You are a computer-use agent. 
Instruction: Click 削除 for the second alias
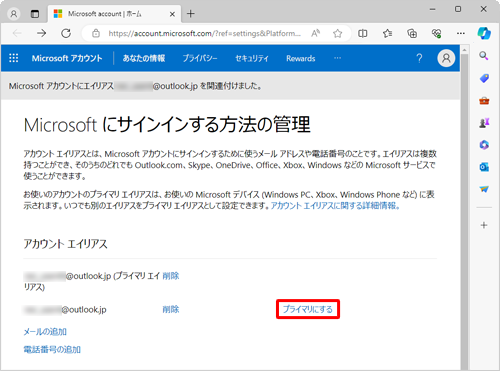[171, 309]
